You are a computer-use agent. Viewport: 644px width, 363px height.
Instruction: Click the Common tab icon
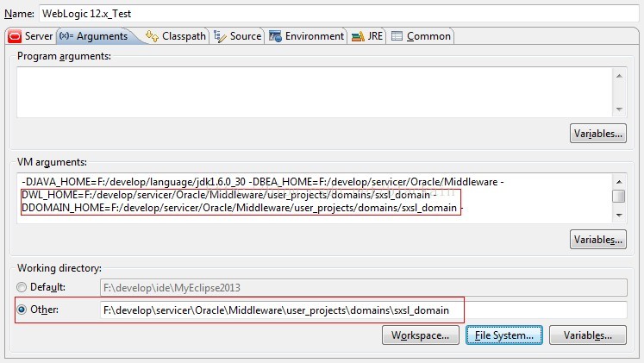click(x=397, y=36)
